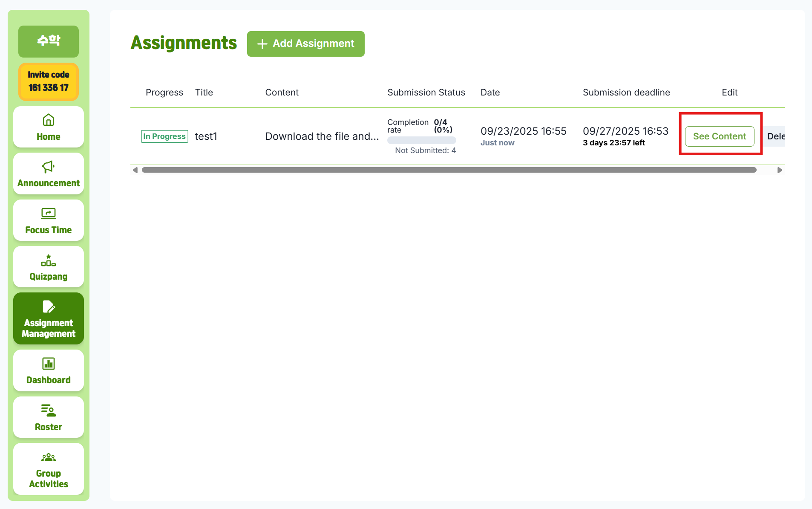This screenshot has height=509, width=812.
Task: Click the Invite code 161 336 17 badge
Action: click(x=49, y=81)
